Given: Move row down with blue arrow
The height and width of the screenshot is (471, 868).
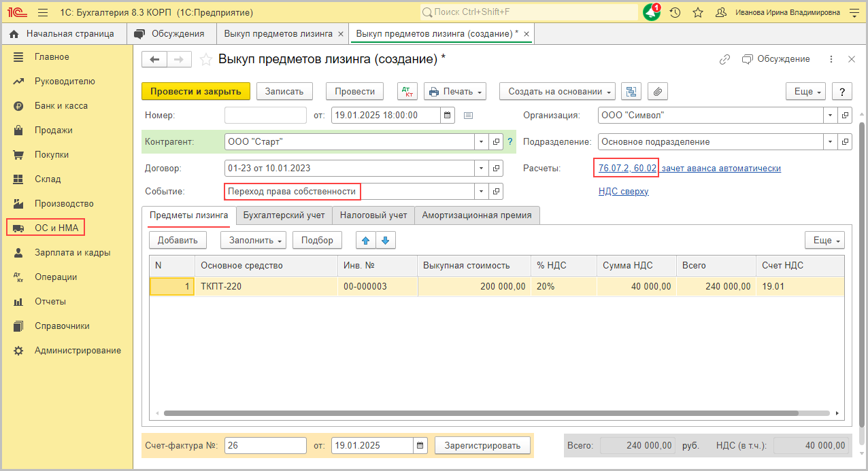Looking at the screenshot, I should coord(386,240).
